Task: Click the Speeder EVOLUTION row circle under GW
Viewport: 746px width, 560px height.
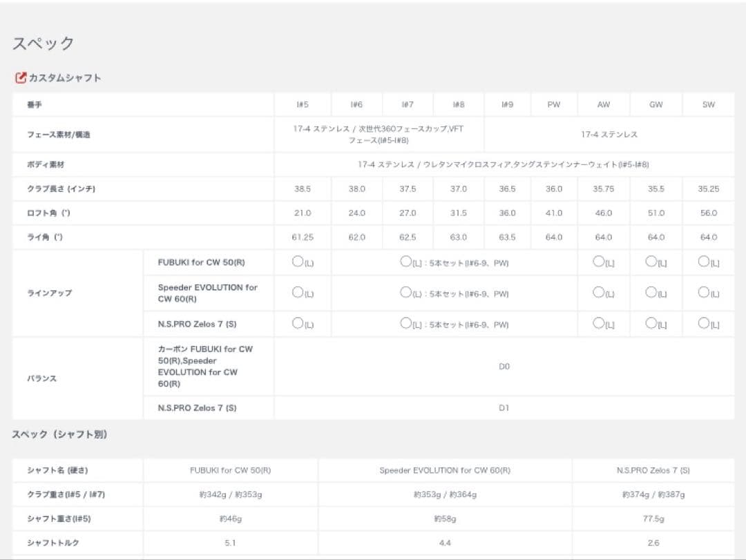Action: (x=651, y=292)
